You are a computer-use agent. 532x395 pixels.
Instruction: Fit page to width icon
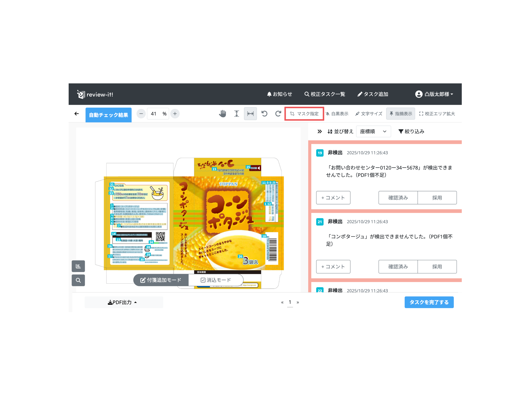(x=251, y=114)
